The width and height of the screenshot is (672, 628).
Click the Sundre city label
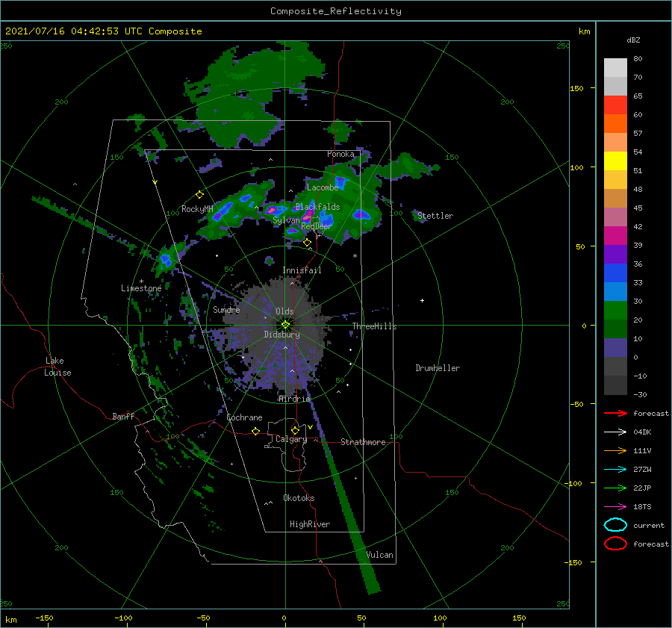tap(226, 310)
